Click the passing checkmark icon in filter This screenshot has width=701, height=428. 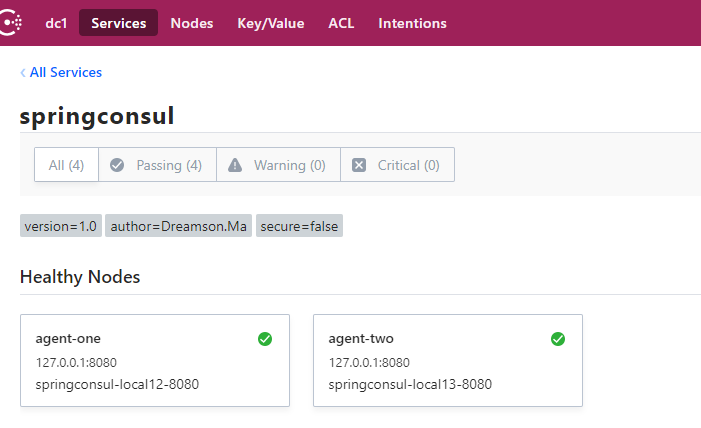117,165
